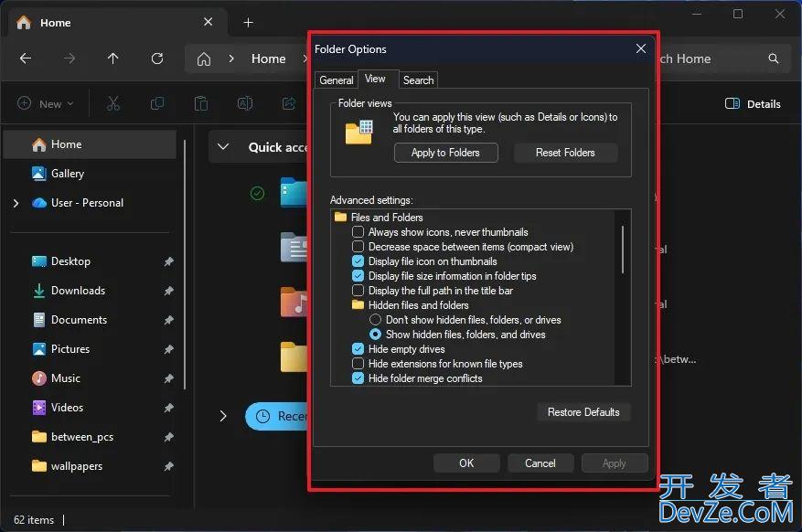The height and width of the screenshot is (532, 802).
Task: Click the Refresh icon in navigation bar
Action: (x=157, y=59)
